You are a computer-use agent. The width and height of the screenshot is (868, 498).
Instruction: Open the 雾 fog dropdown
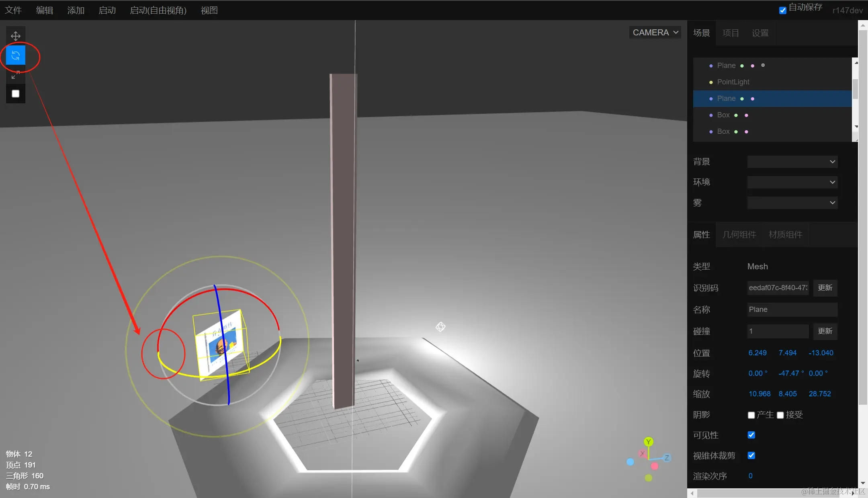(x=792, y=203)
